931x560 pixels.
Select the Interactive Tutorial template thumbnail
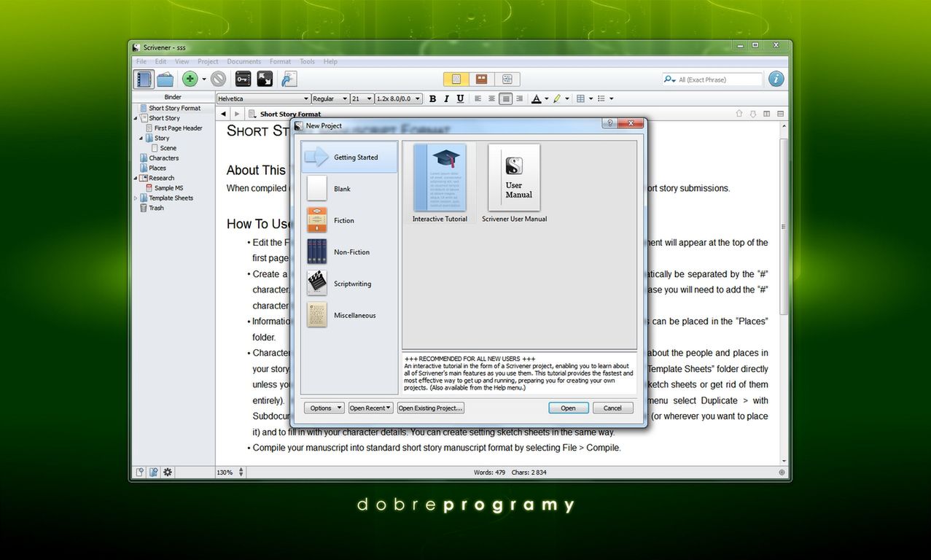click(x=440, y=183)
